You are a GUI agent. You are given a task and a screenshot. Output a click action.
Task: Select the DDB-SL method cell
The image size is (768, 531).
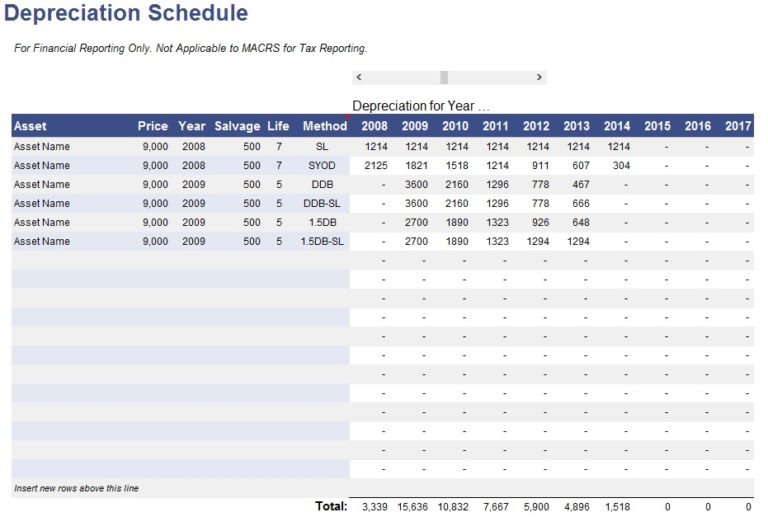coord(322,203)
